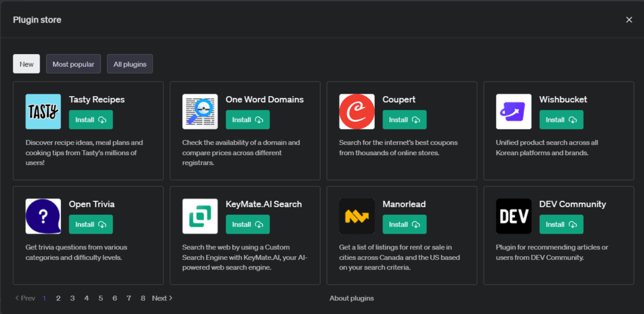
Task: Click the Tasty Recipes logo icon
Action: coord(43,112)
